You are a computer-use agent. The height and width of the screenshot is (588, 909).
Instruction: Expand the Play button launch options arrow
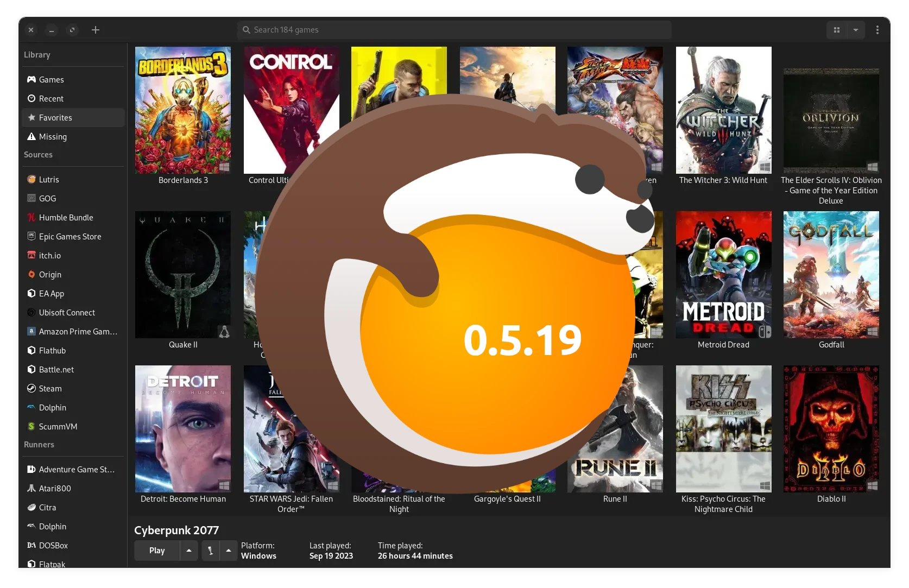click(189, 550)
